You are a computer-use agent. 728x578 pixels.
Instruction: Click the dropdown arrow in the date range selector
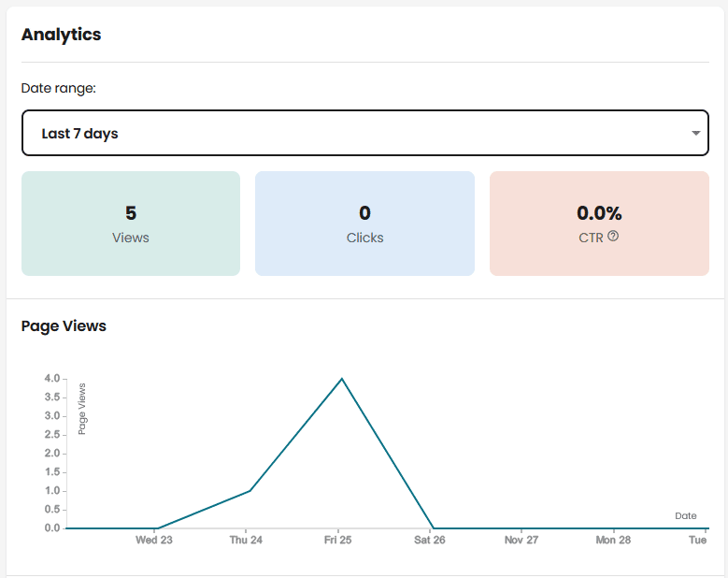pos(695,134)
